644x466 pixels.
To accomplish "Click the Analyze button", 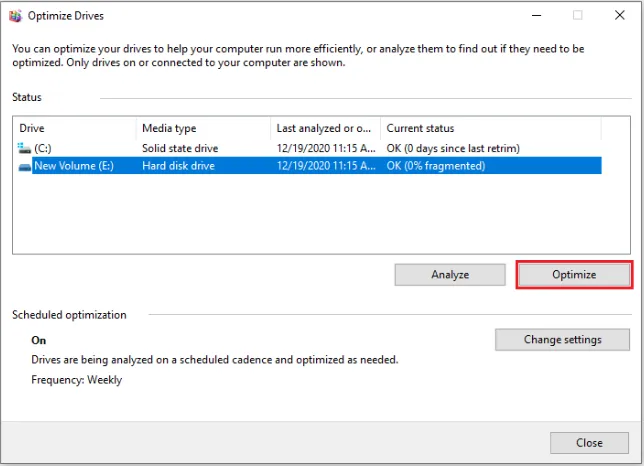I will 450,275.
